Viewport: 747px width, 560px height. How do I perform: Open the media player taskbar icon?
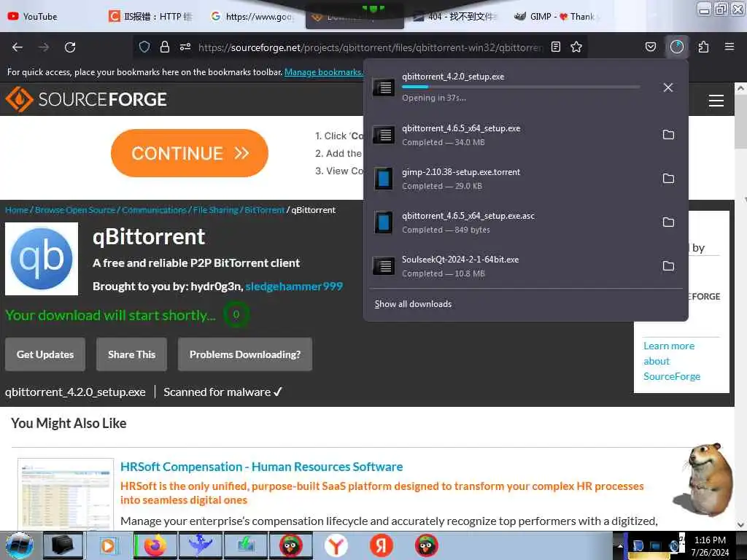pos(108,545)
